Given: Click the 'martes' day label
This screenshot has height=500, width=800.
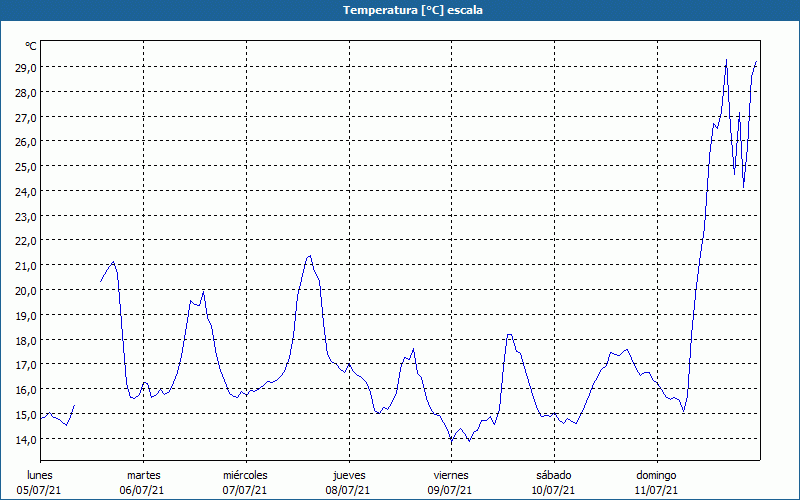Looking at the screenshot, I should click(144, 475).
